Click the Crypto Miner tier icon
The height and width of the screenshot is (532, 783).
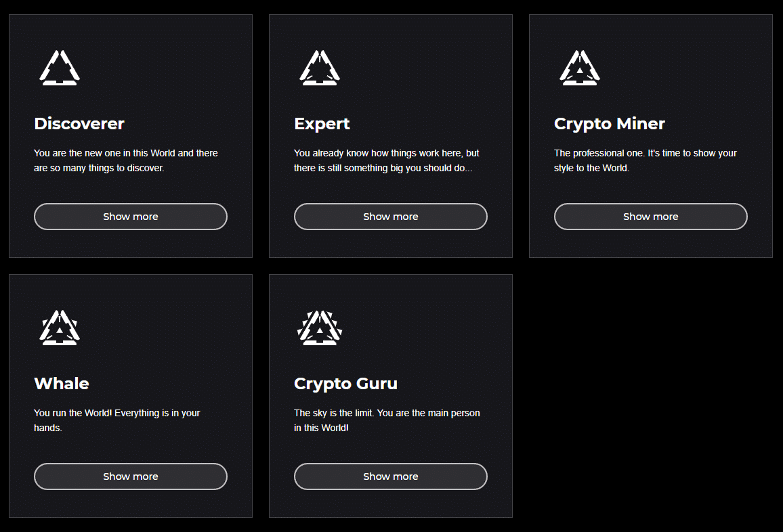point(580,68)
